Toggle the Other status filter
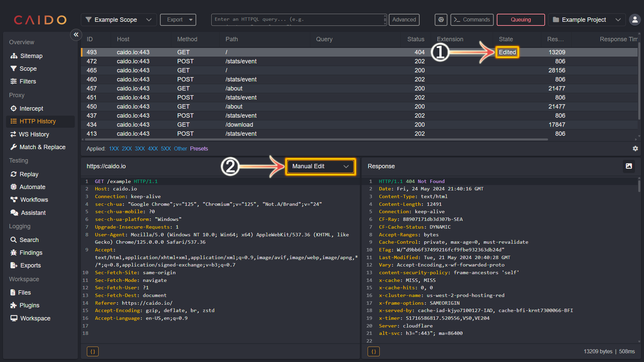644x362 pixels. [180, 149]
